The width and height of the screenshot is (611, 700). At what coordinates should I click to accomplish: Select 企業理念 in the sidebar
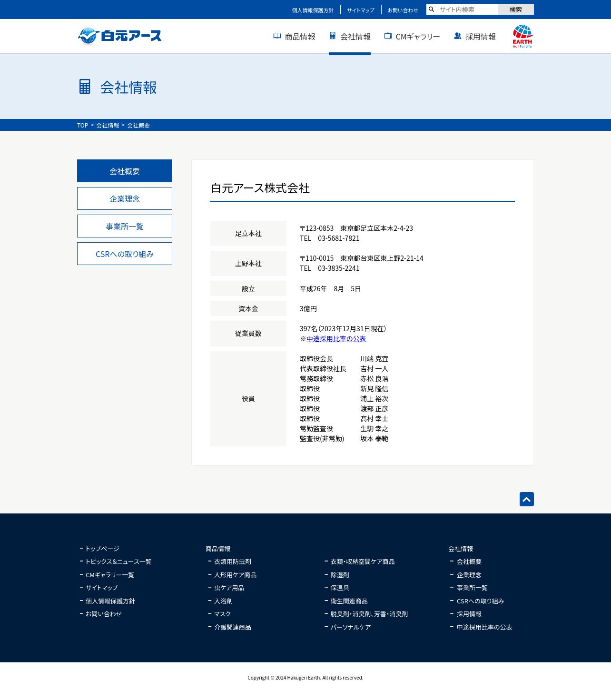click(x=125, y=198)
